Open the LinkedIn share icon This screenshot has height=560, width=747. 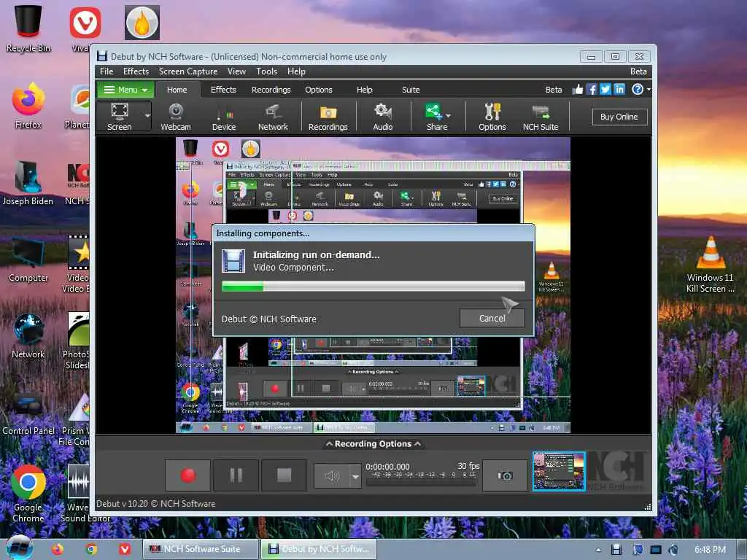point(619,89)
